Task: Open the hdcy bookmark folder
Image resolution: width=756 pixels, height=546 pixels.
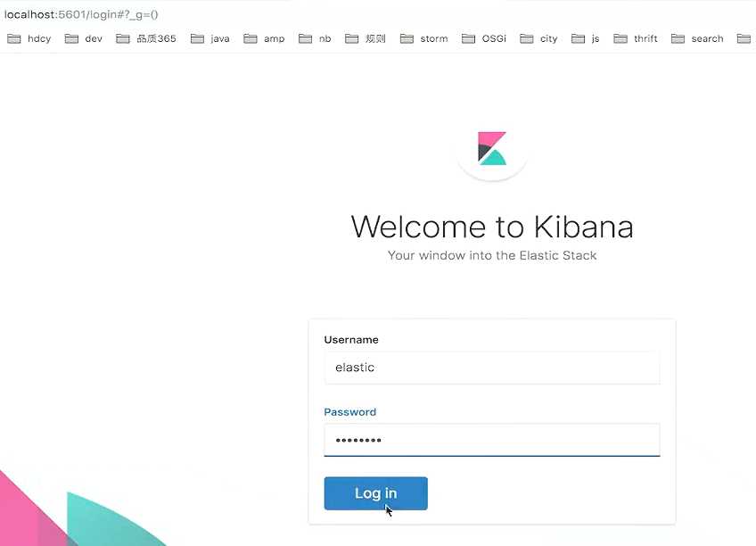Action: [29, 38]
